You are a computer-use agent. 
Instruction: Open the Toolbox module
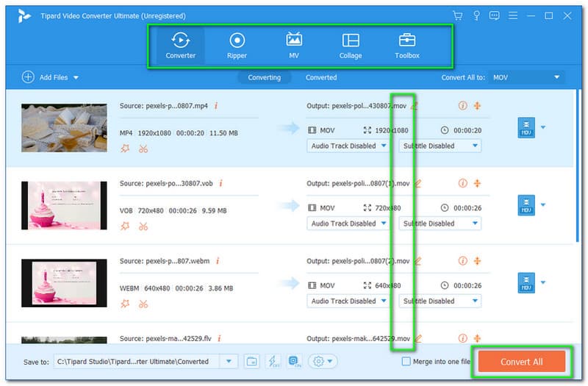coord(406,46)
